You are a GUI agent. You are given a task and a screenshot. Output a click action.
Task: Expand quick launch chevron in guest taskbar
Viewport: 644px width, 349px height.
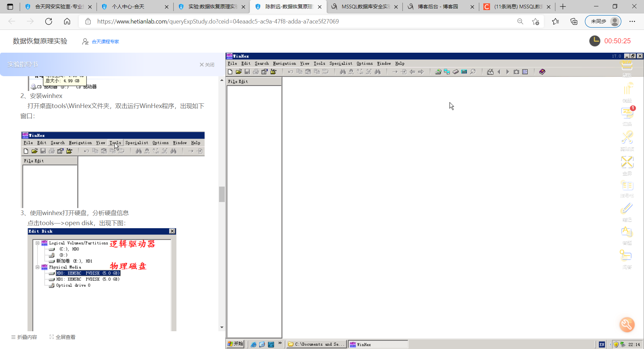pos(280,343)
